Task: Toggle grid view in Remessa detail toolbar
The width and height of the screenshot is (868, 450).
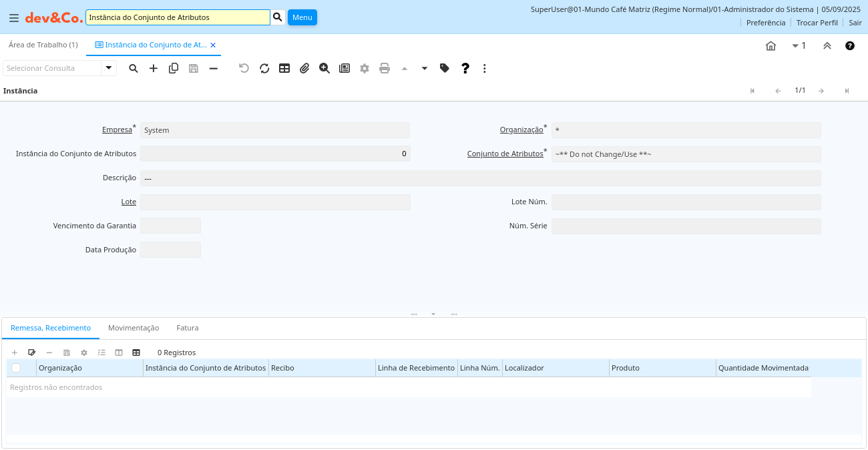Action: [x=136, y=353]
